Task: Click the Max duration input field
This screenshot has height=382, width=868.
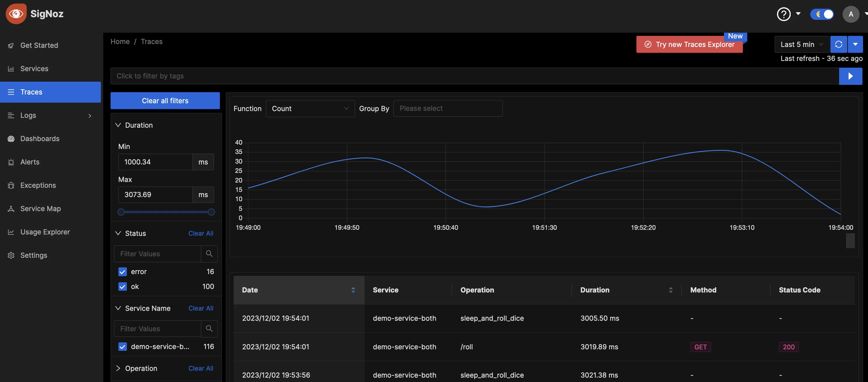Action: [155, 195]
